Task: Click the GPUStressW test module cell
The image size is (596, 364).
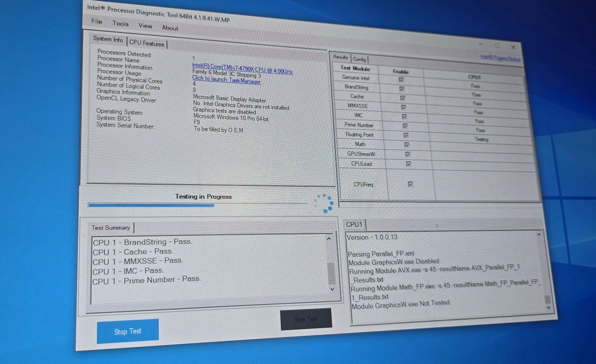Action: pos(361,154)
